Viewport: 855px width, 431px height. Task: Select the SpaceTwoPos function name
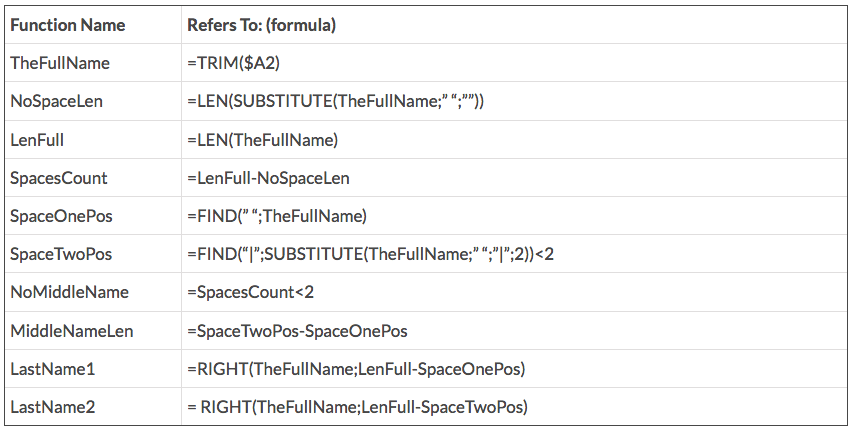tap(61, 254)
